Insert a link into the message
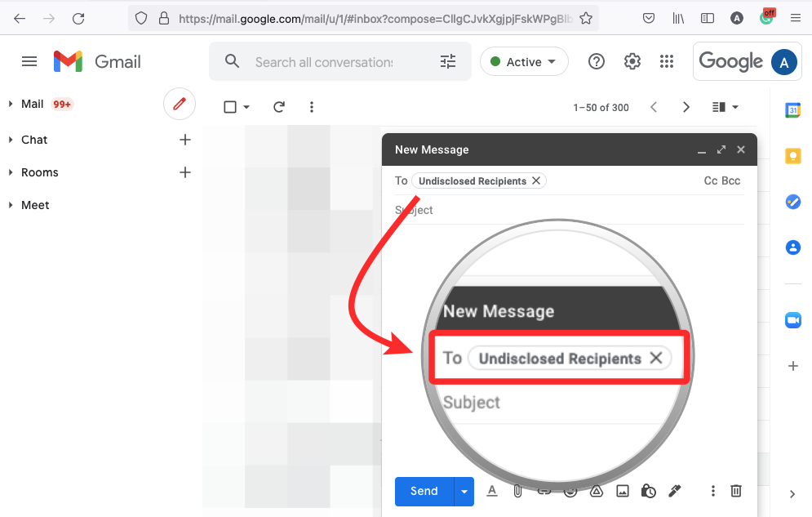The image size is (812, 517). coord(544,491)
